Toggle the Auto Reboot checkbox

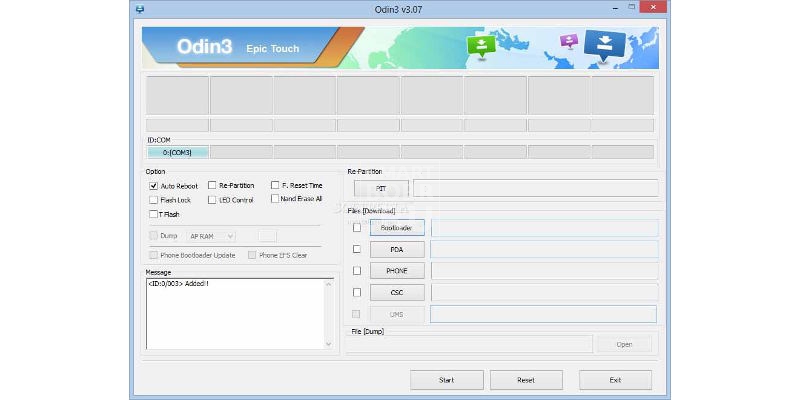point(154,186)
